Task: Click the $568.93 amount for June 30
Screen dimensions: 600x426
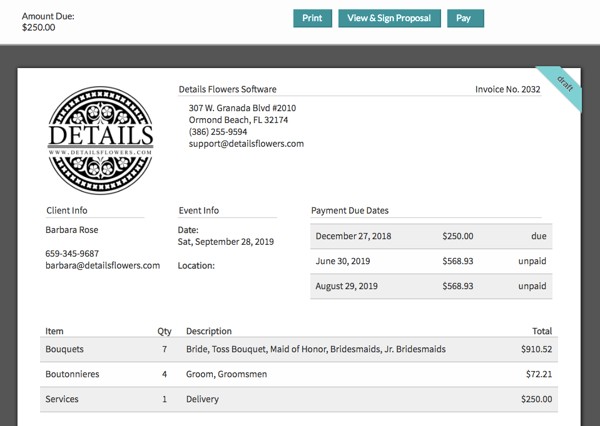Action: 458,261
